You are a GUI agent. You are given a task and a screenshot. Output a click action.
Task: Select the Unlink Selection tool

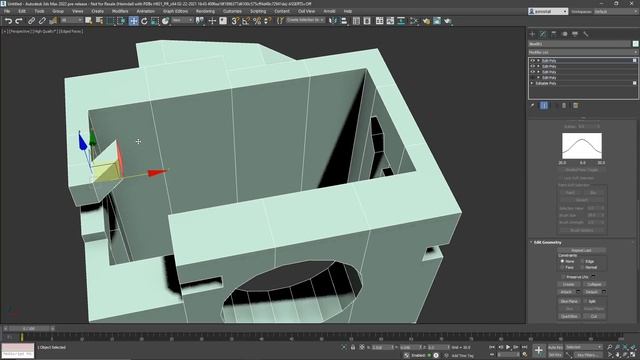[x=42, y=21]
